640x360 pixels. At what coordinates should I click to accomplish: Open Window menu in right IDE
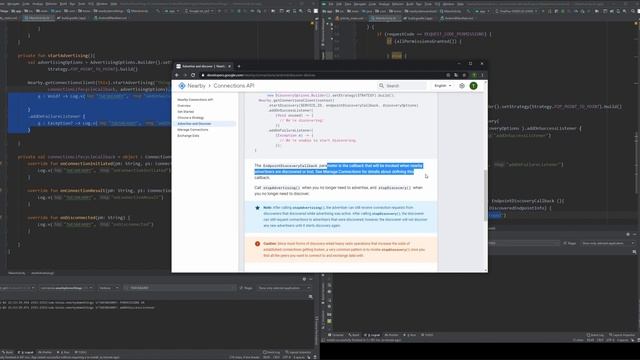448,4
